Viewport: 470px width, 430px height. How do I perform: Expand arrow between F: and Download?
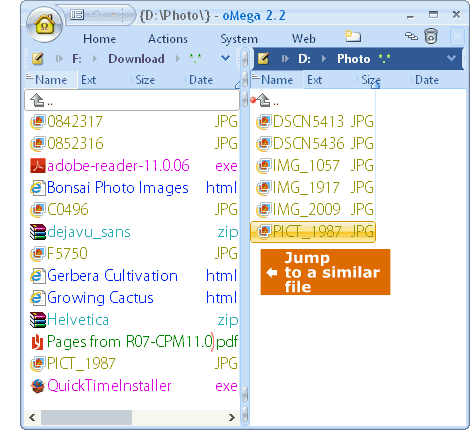tap(95, 59)
